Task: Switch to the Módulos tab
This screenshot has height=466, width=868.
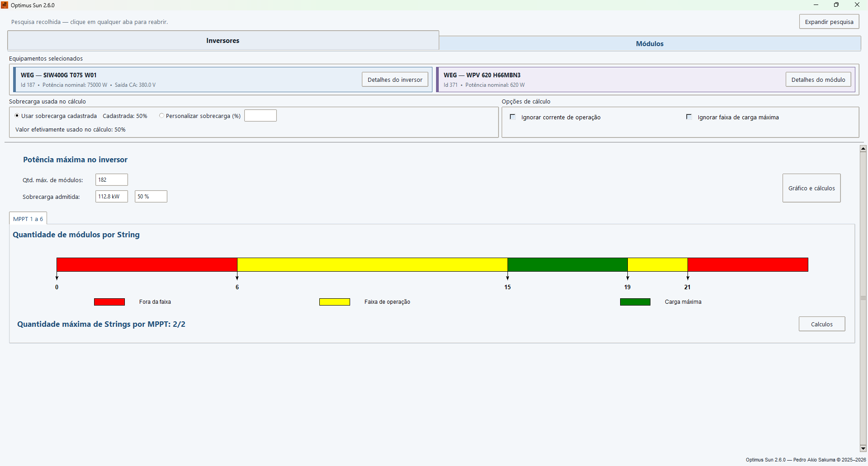Action: (x=650, y=44)
